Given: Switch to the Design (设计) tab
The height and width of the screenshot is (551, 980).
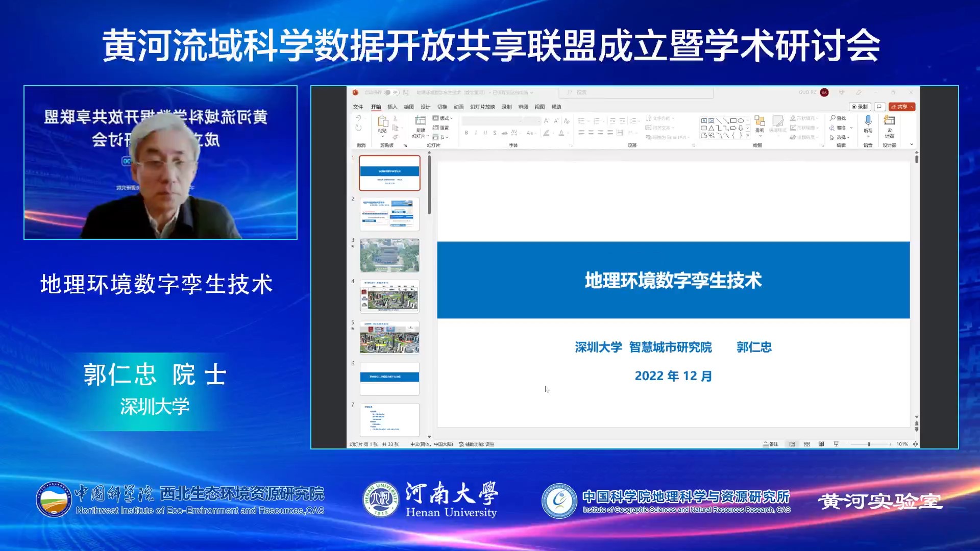Looking at the screenshot, I should point(425,107).
